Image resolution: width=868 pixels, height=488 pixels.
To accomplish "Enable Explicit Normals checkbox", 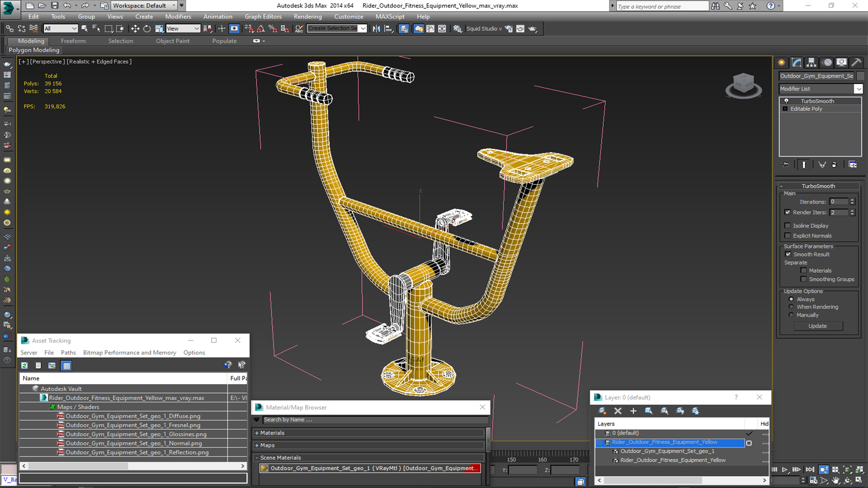I will click(x=788, y=235).
